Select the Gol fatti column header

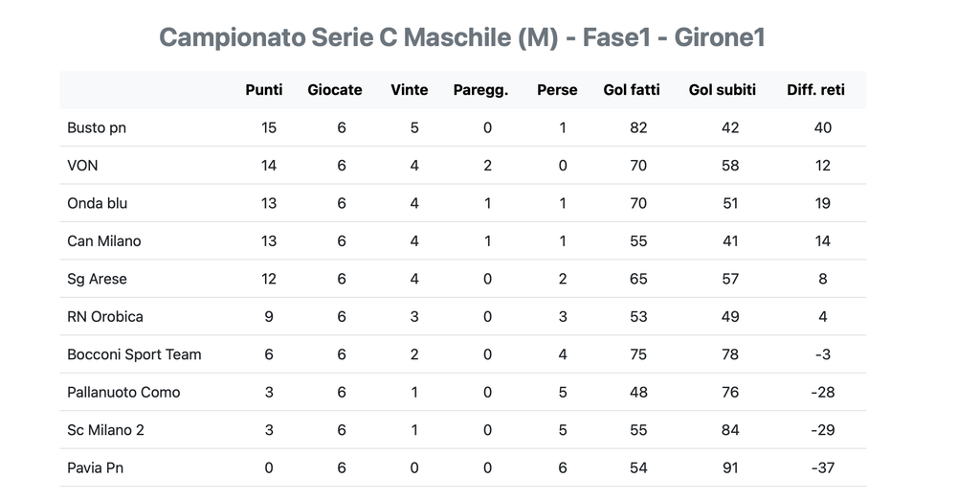point(632,90)
